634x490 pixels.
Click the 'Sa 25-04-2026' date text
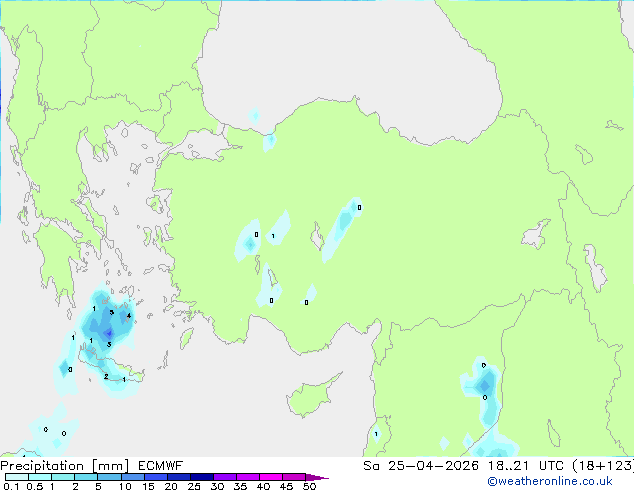click(421, 466)
